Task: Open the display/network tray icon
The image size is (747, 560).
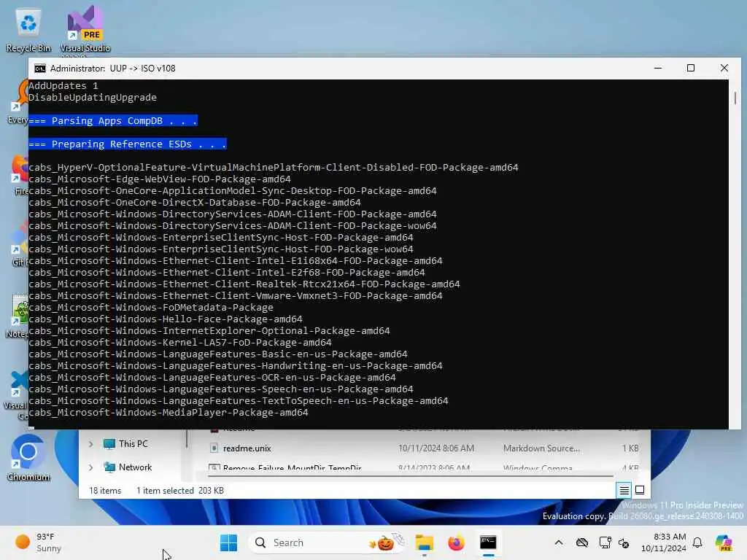Action: (605, 542)
